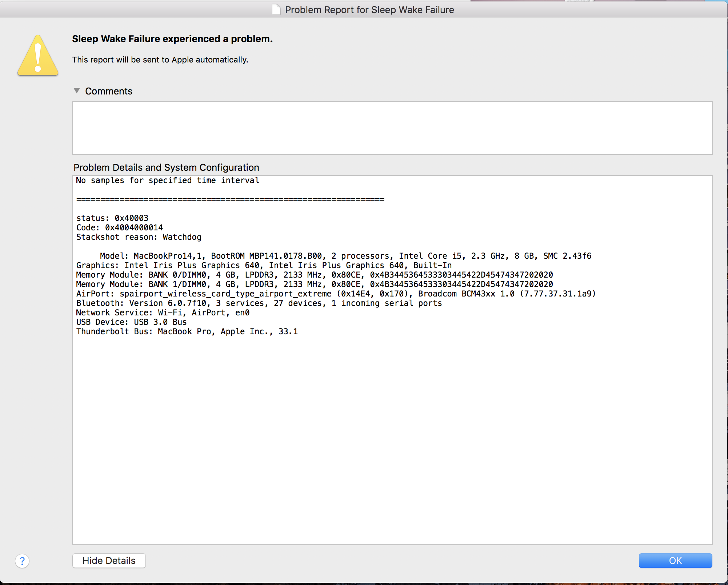Click the 'status: 0x40003' line
This screenshot has width=728, height=585.
[112, 218]
